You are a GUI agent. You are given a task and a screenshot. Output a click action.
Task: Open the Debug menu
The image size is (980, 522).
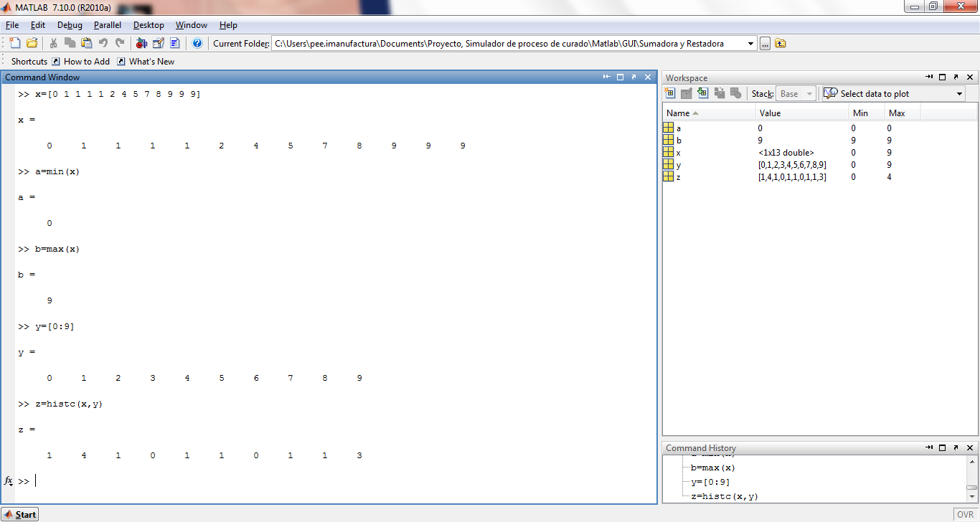click(70, 25)
